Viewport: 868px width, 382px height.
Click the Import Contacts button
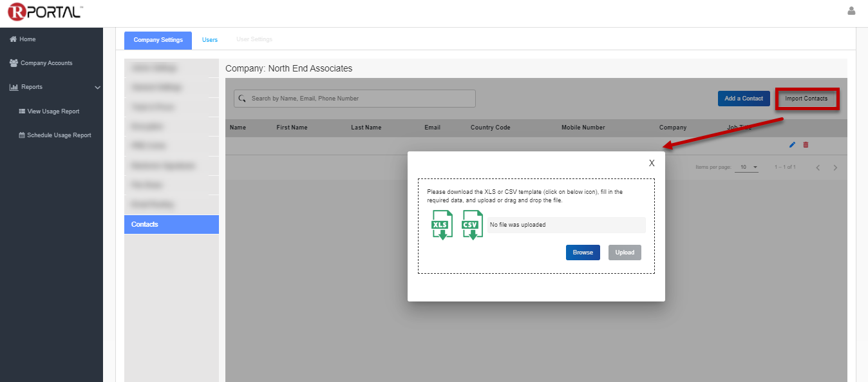click(x=806, y=99)
